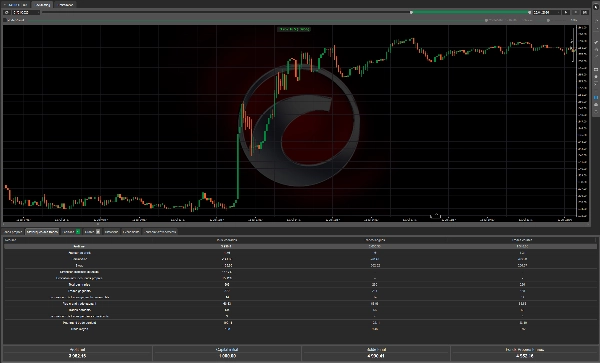Viewport: 600px width, 363px height.
Task: Select the highlighted top row of the statistics table
Action: point(300,246)
